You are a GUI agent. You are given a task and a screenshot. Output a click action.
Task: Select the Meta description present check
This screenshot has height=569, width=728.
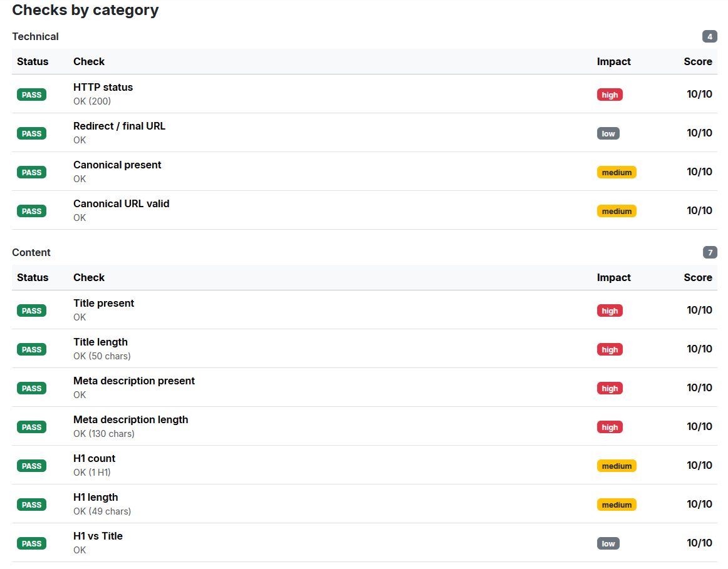click(x=134, y=381)
